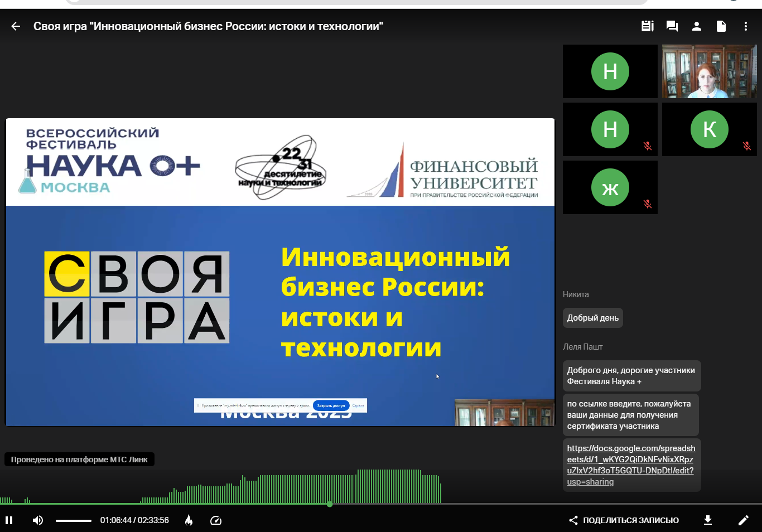Image resolution: width=762 pixels, height=532 pixels.
Task: Open the three-dot more options menu
Action: point(745,26)
